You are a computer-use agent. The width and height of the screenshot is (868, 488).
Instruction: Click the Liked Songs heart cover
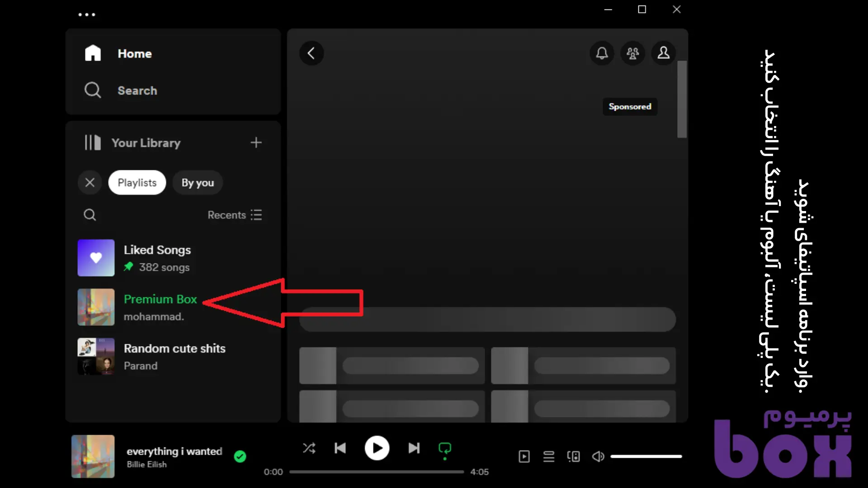click(96, 258)
